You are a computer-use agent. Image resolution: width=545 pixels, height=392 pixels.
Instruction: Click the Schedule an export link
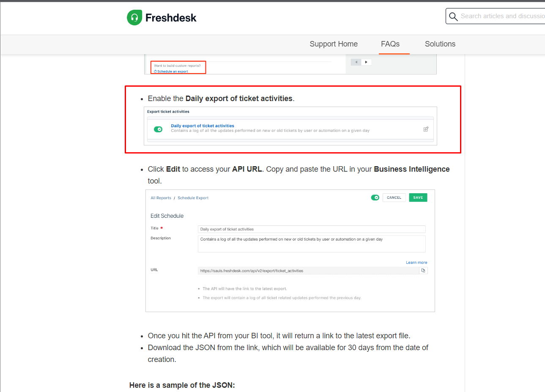173,71
